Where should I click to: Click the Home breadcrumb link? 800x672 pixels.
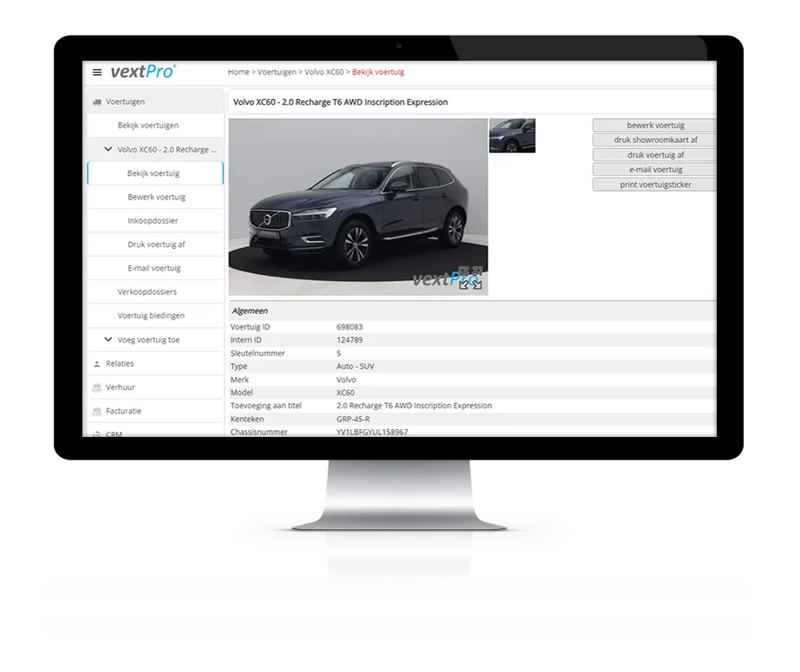click(x=237, y=72)
